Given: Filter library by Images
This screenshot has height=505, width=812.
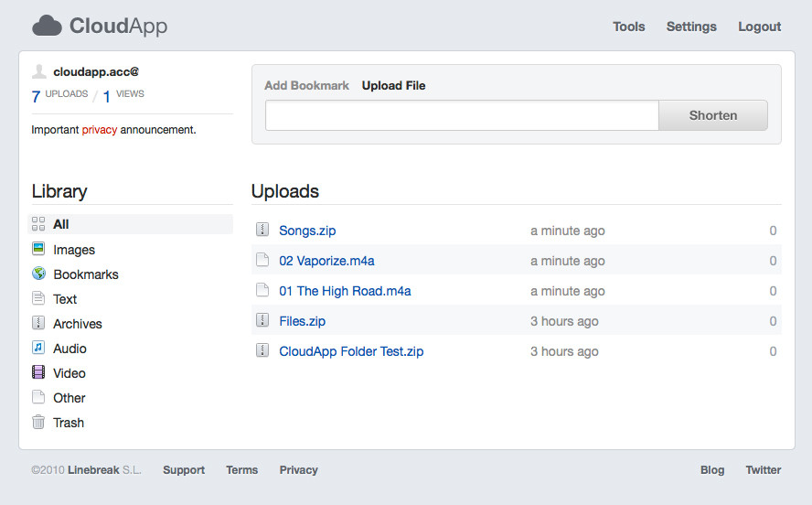Looking at the screenshot, I should (74, 250).
